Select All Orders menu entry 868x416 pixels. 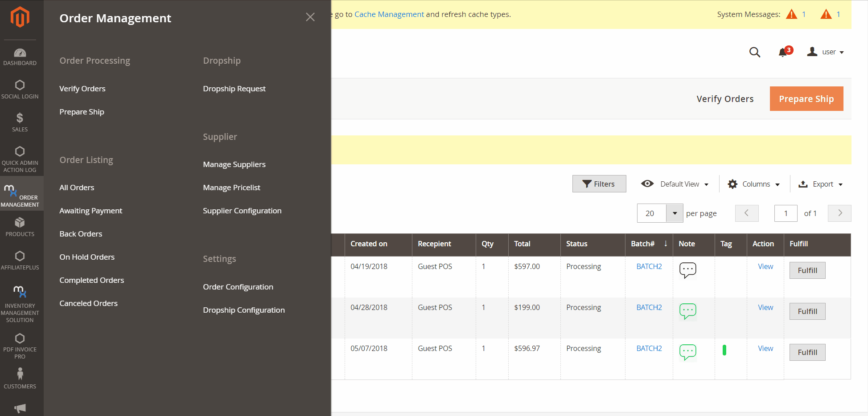tap(77, 188)
